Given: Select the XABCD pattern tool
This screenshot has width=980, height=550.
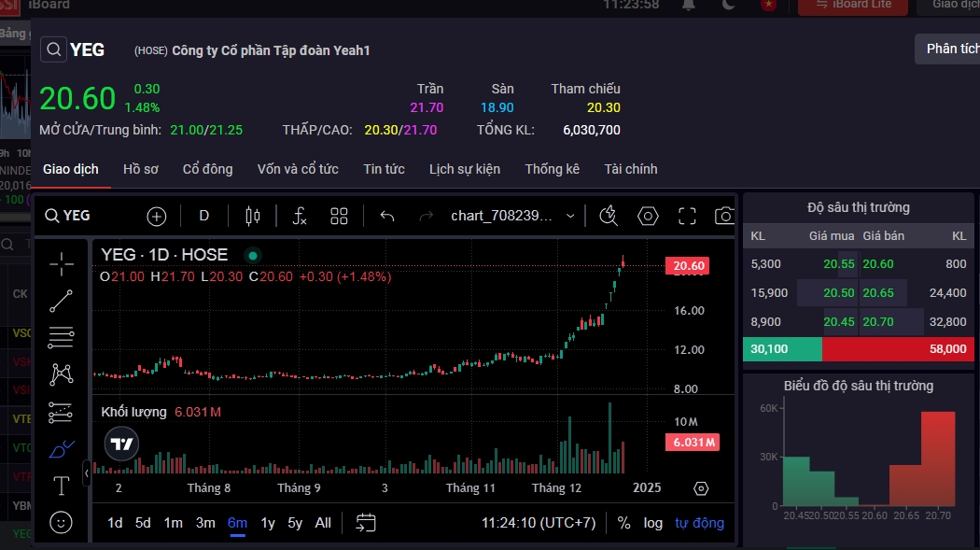Looking at the screenshot, I should point(62,374).
